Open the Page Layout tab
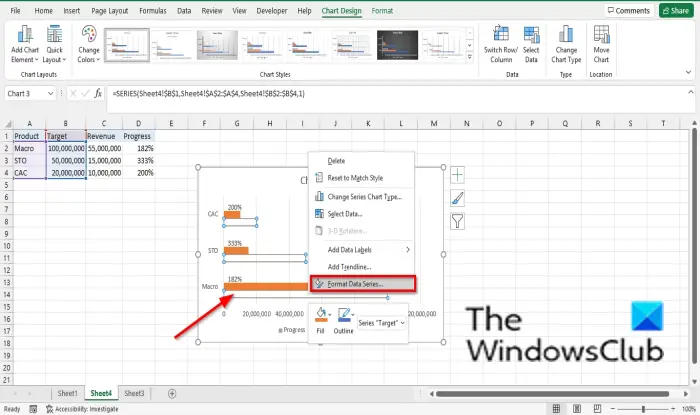 109,11
